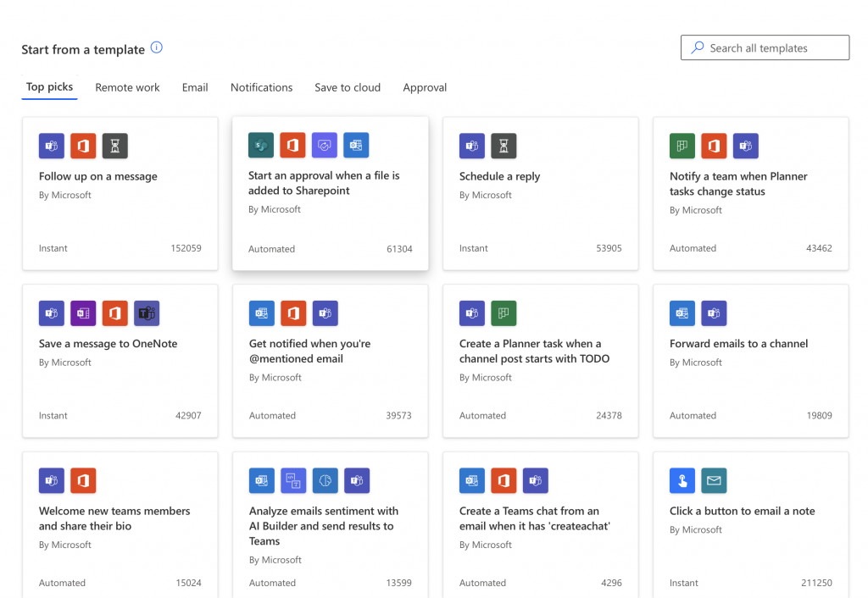The height and width of the screenshot is (598, 868).
Task: Click the Outlook icon on Forward emails card
Action: point(682,313)
